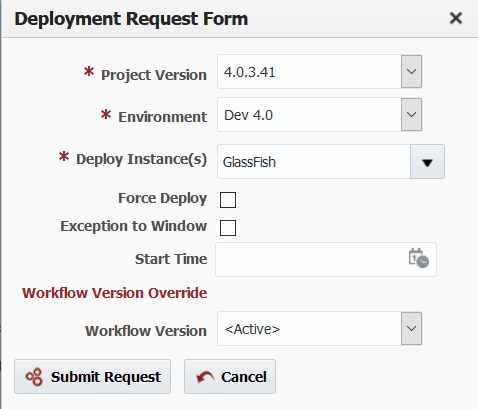Check the Exception to Window box

[x=228, y=228]
